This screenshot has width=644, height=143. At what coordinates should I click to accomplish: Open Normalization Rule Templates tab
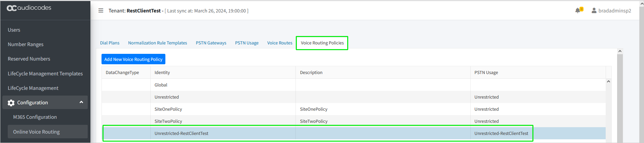158,43
